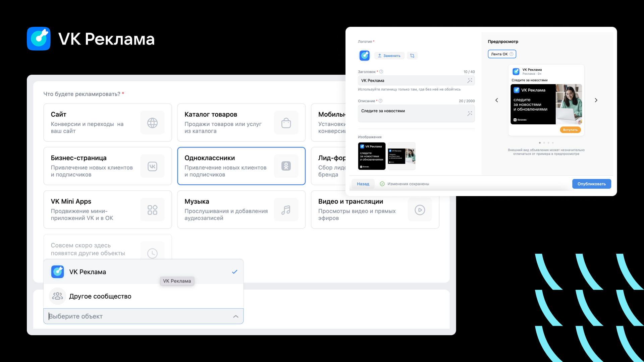Select the Одноклассники advertising object
Screen dimensions: 644x362
point(241,166)
